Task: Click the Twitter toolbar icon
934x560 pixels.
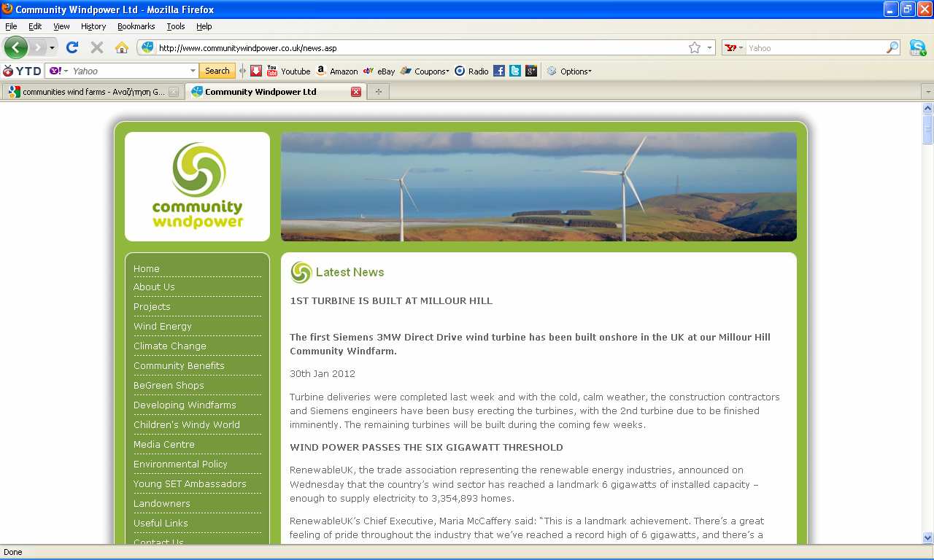Action: [515, 71]
